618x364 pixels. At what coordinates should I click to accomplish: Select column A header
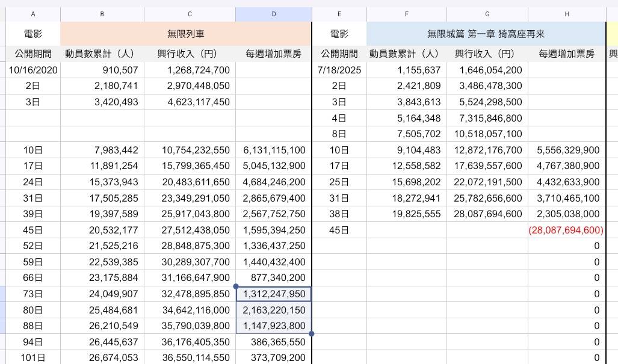point(33,14)
